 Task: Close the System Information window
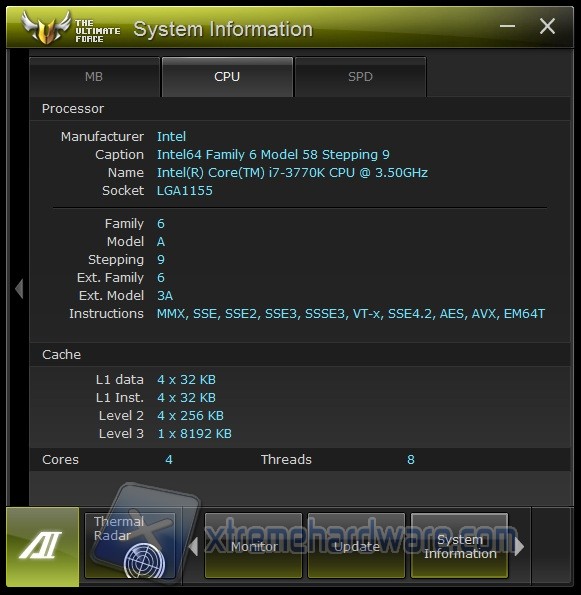pos(547,26)
